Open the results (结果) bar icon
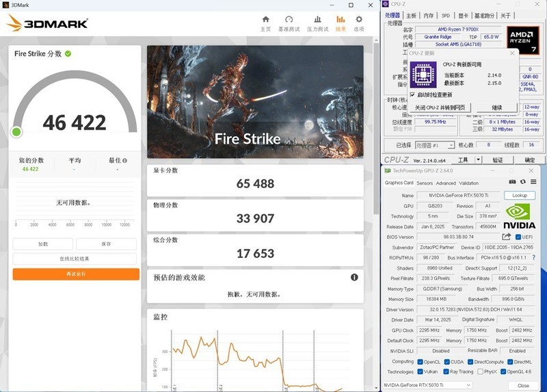This screenshot has width=547, height=392. pos(341,19)
